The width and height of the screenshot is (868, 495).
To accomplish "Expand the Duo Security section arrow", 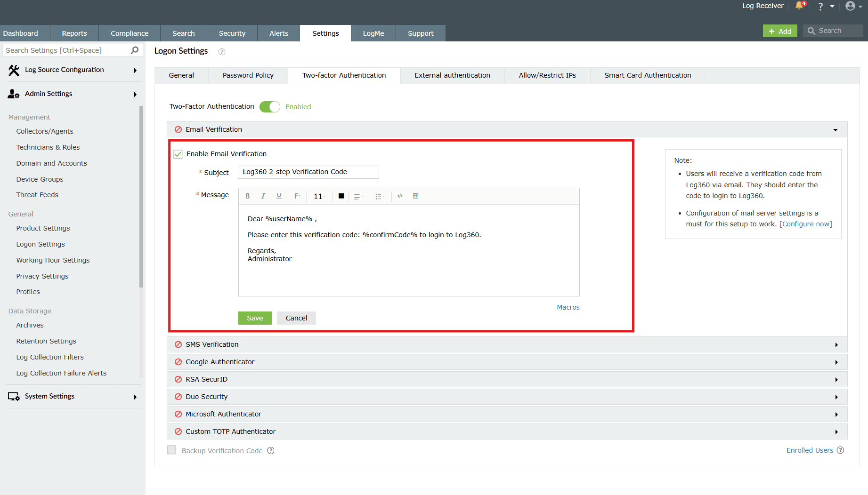I will [836, 397].
